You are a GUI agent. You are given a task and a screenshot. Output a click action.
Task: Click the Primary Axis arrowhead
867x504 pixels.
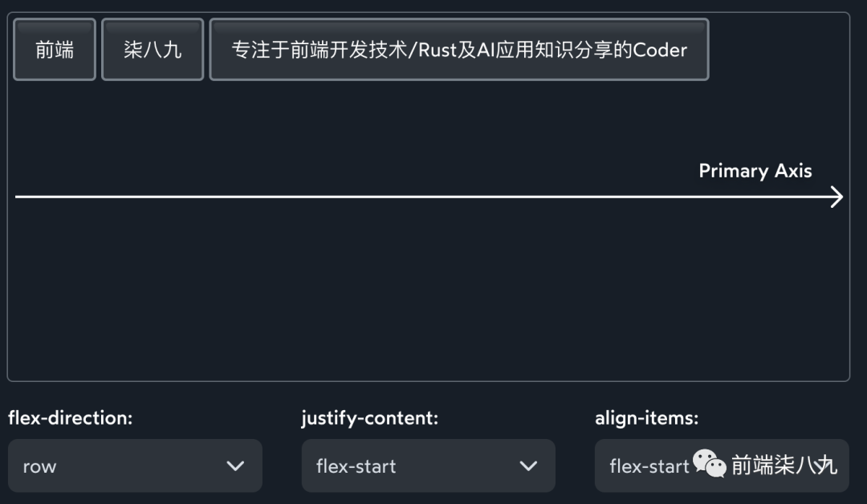click(x=836, y=197)
